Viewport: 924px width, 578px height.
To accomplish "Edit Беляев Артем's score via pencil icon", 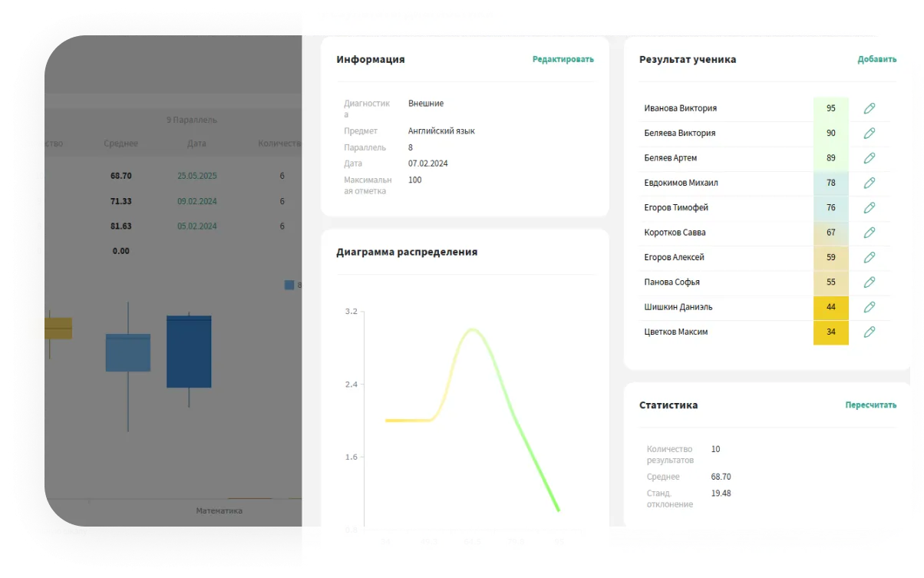I will coord(869,158).
